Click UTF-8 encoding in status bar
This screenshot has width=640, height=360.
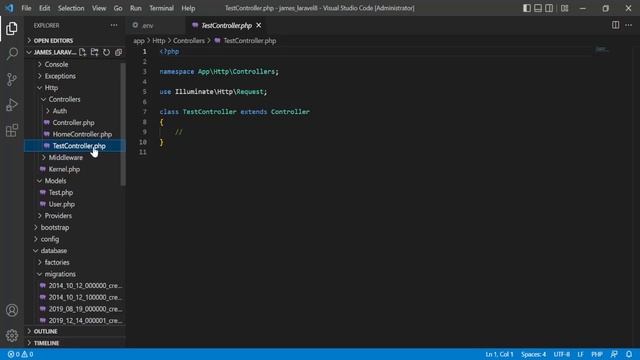pos(562,354)
